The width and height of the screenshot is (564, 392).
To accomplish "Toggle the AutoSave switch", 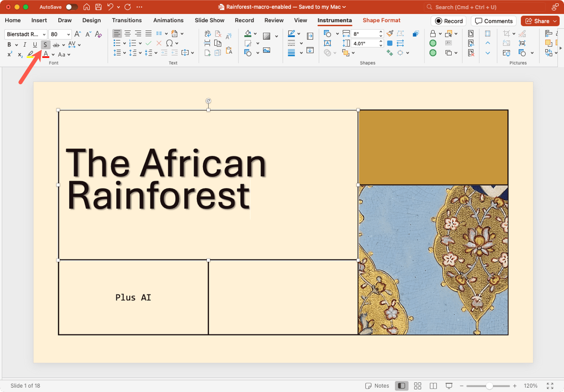I will click(x=72, y=7).
